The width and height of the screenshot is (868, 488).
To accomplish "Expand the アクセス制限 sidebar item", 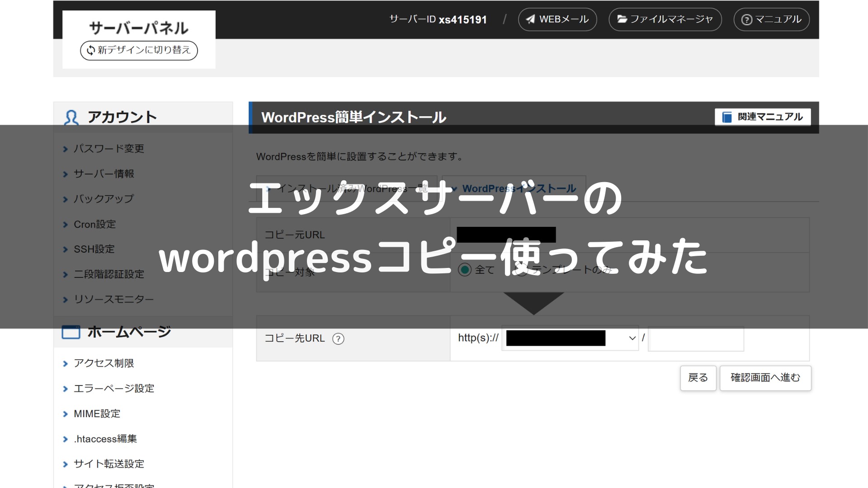I will [x=104, y=363].
